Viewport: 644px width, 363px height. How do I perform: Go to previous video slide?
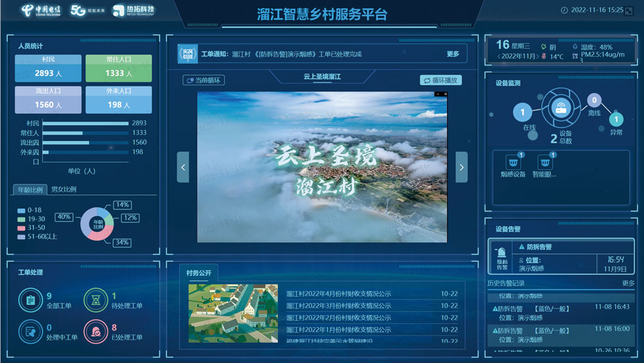183,167
